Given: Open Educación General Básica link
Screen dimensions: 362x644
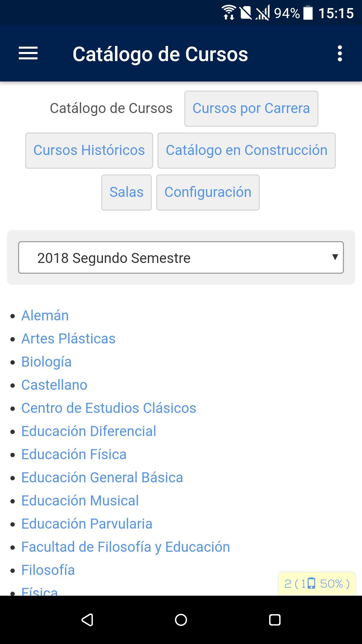Looking at the screenshot, I should [102, 478].
